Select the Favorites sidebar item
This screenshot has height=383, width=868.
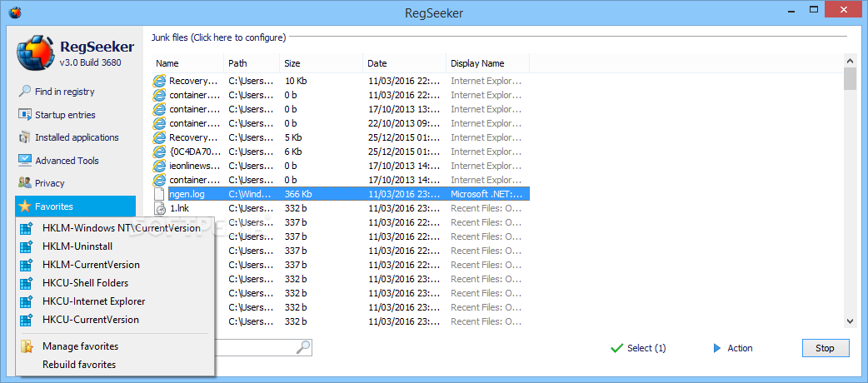point(75,206)
